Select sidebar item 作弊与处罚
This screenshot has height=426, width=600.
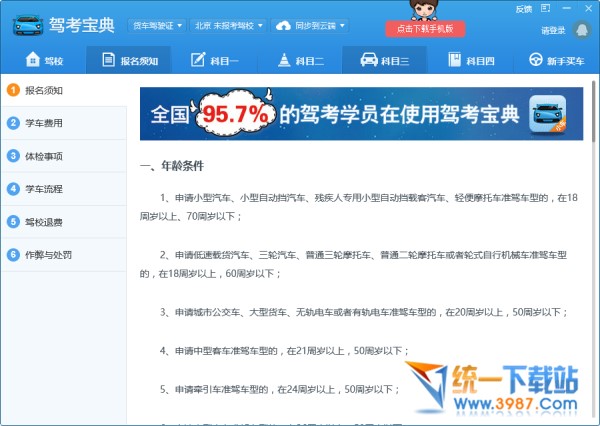[64, 255]
